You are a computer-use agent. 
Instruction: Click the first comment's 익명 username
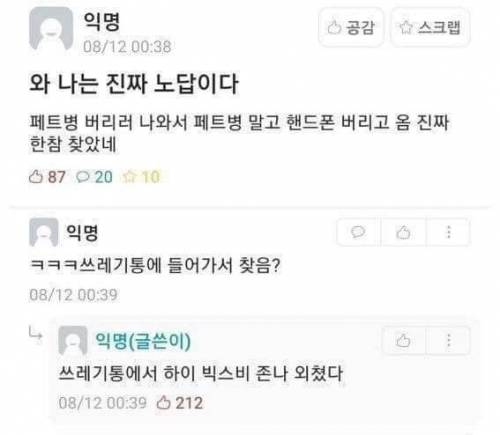click(x=82, y=232)
